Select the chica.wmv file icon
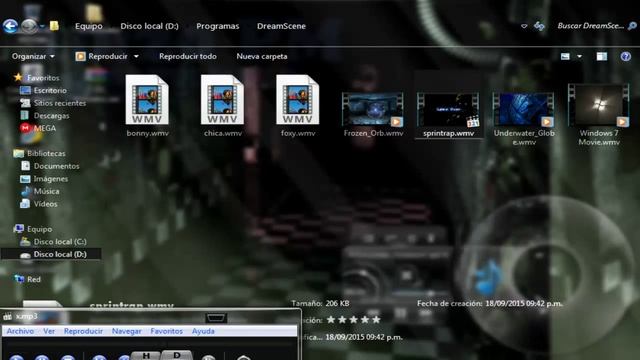 222,100
